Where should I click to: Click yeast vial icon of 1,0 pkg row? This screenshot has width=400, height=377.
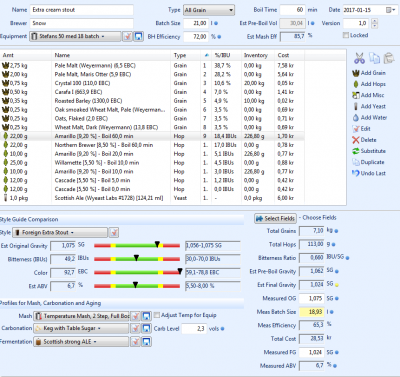[x=5, y=198]
